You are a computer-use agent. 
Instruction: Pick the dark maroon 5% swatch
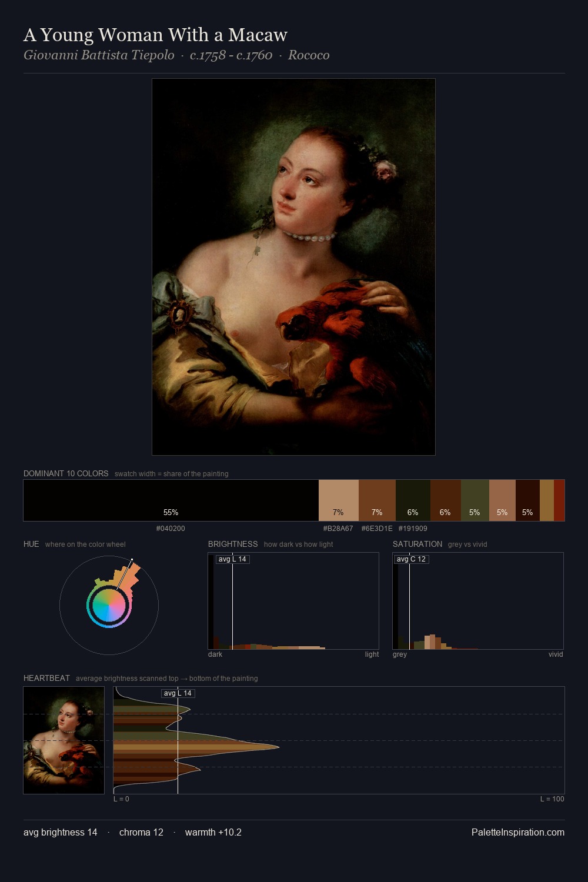(527, 500)
